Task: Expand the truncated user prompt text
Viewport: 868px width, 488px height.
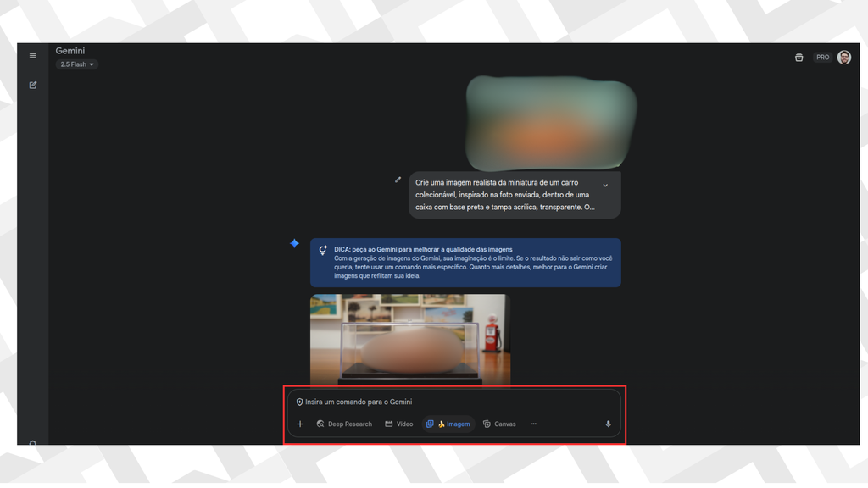Action: click(605, 186)
